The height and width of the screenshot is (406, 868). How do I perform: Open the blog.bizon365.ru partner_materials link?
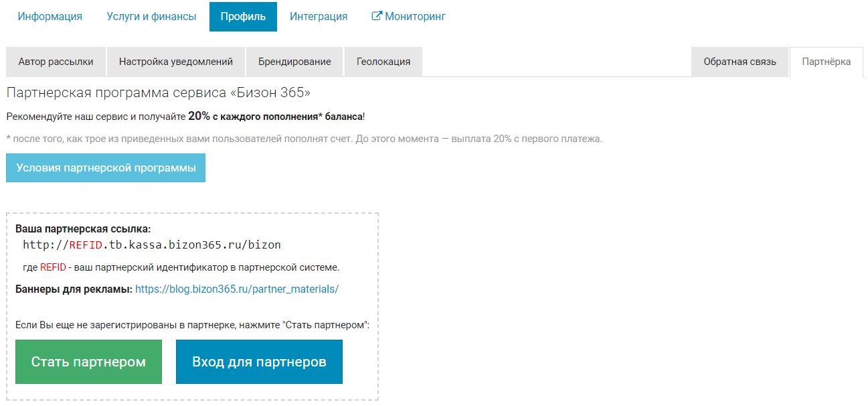pyautogui.click(x=237, y=289)
